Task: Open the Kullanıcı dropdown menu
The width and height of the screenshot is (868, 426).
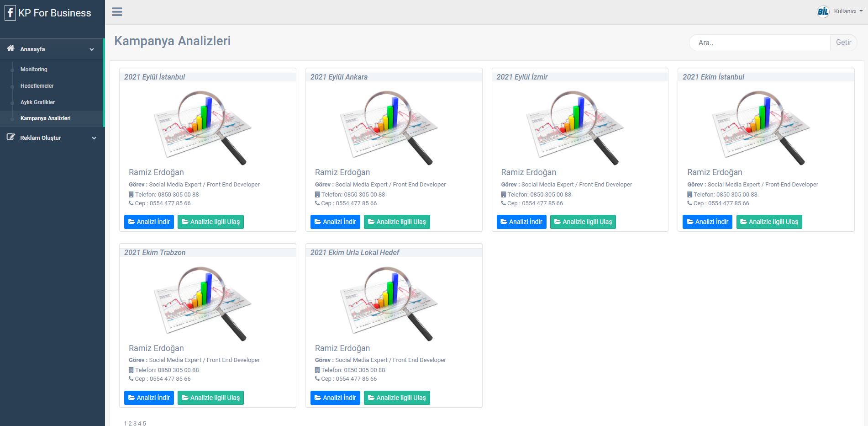Action: point(848,11)
